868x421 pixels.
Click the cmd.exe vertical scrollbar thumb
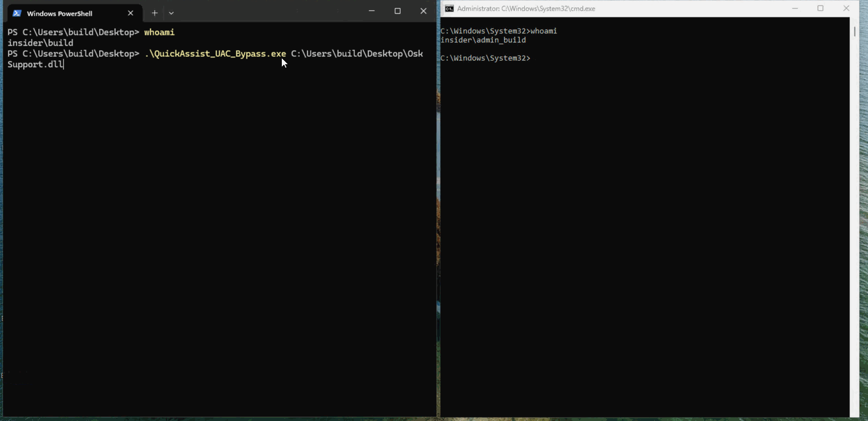(x=854, y=32)
